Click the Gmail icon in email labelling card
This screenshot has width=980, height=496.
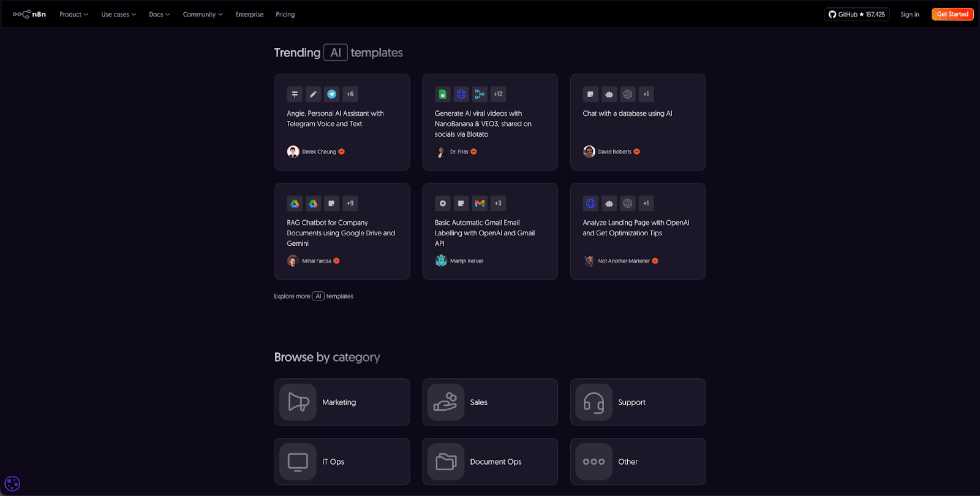480,203
